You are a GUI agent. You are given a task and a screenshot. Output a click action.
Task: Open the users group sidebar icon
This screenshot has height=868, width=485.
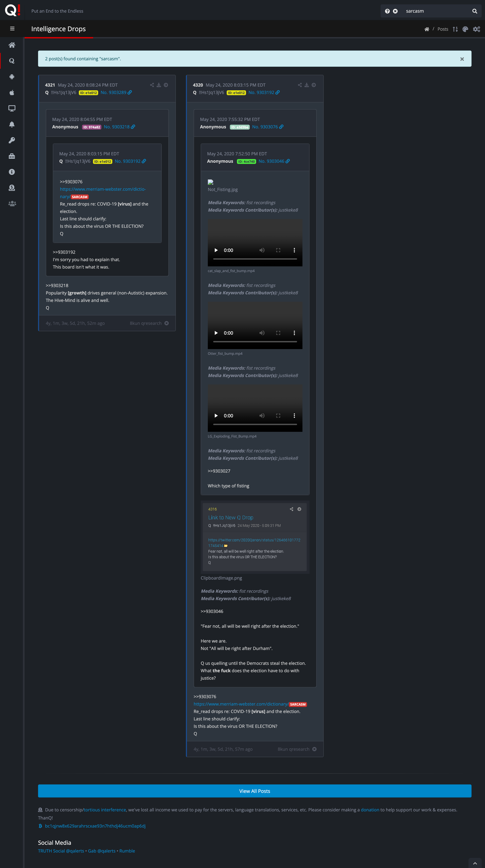coord(12,204)
